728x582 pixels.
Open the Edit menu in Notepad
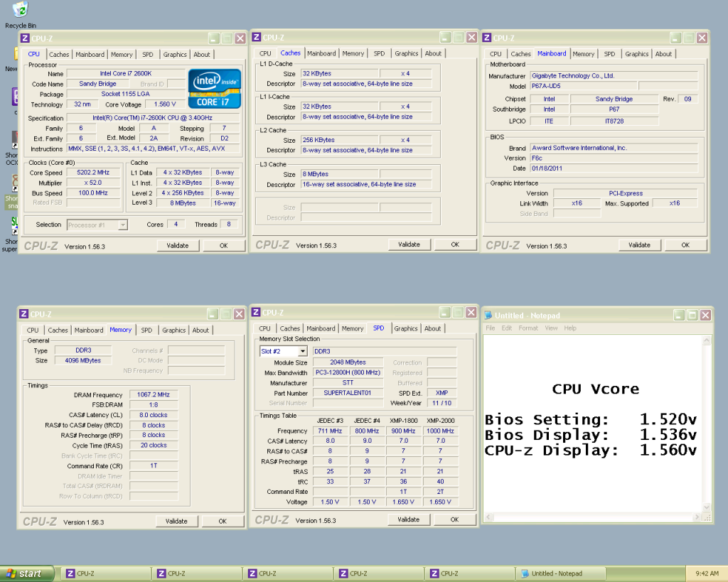tap(506, 328)
